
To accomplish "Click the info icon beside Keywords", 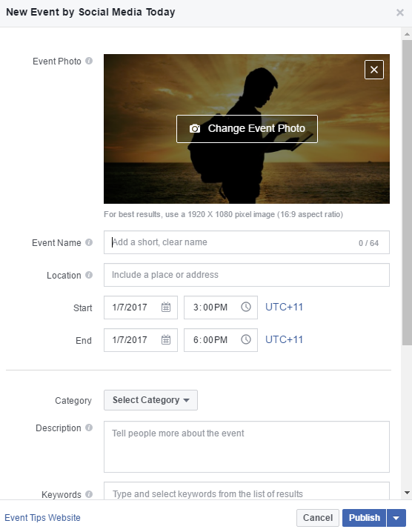I will pyautogui.click(x=89, y=494).
